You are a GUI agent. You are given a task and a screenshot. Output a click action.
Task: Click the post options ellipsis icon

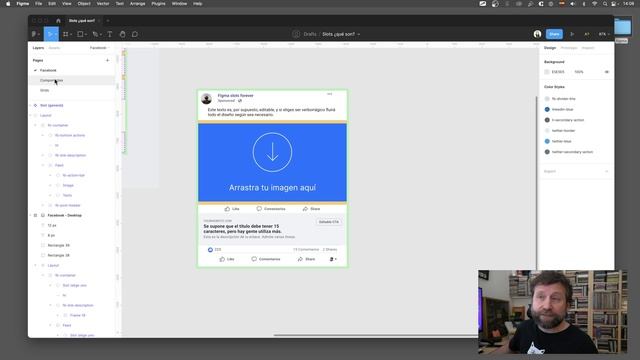pos(329,94)
